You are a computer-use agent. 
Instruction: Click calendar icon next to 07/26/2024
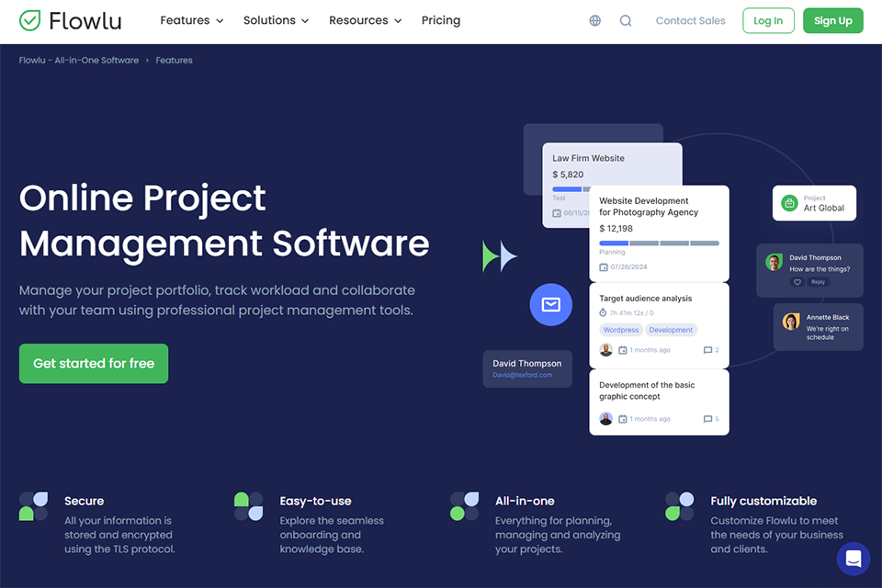[604, 266]
